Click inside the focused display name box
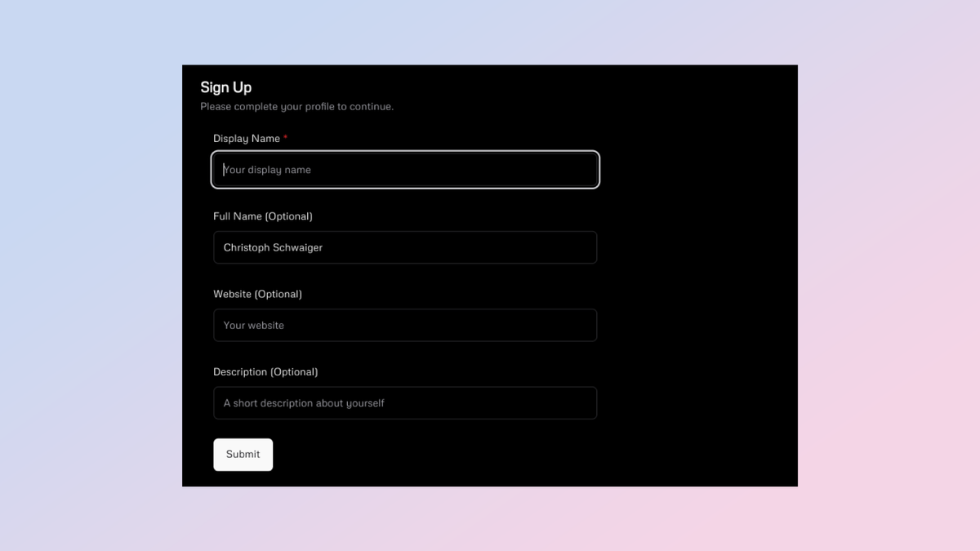 point(405,170)
